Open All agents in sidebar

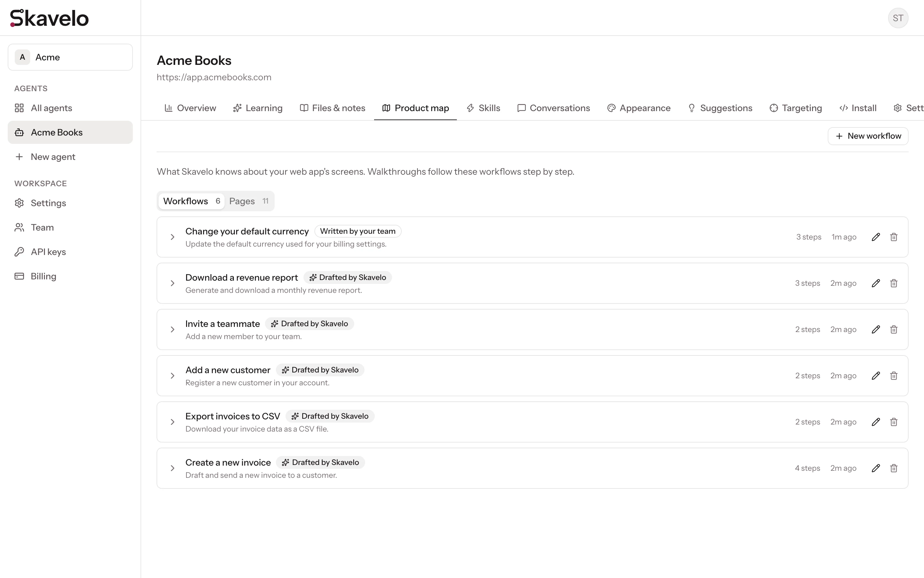70,108
